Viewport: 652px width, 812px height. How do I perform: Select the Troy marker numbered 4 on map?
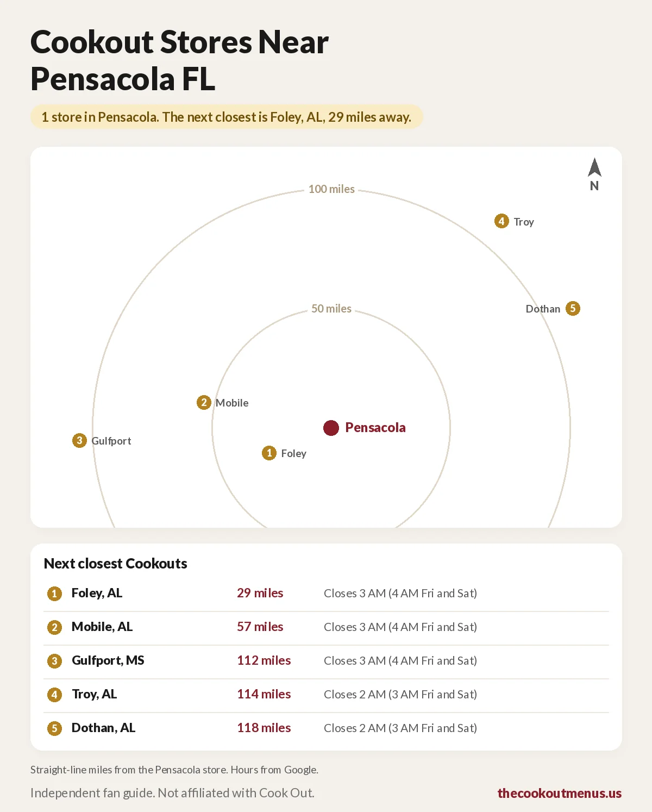(501, 221)
